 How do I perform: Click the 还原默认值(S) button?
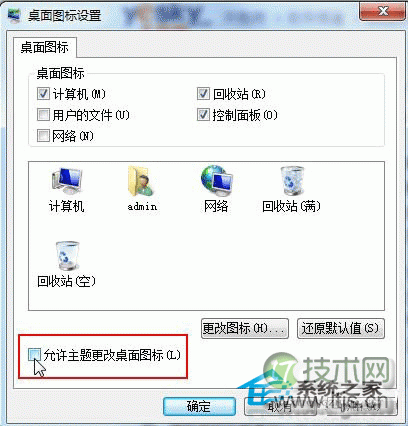341,328
